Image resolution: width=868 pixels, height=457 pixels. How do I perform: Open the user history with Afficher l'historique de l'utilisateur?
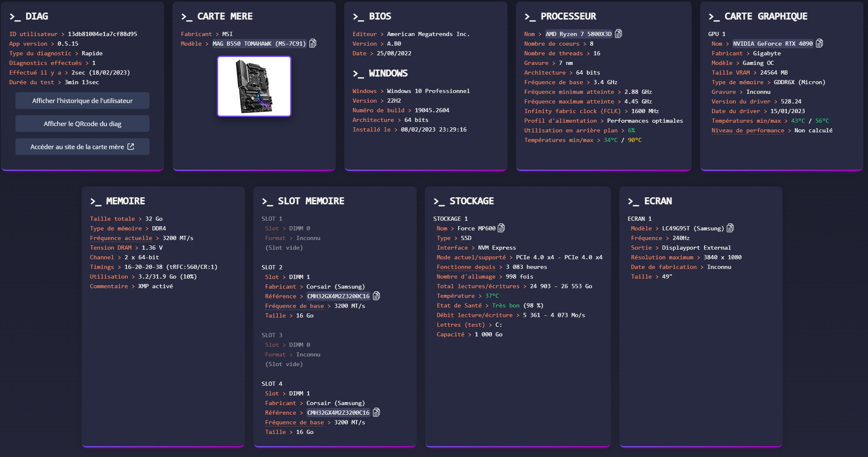[82, 101]
